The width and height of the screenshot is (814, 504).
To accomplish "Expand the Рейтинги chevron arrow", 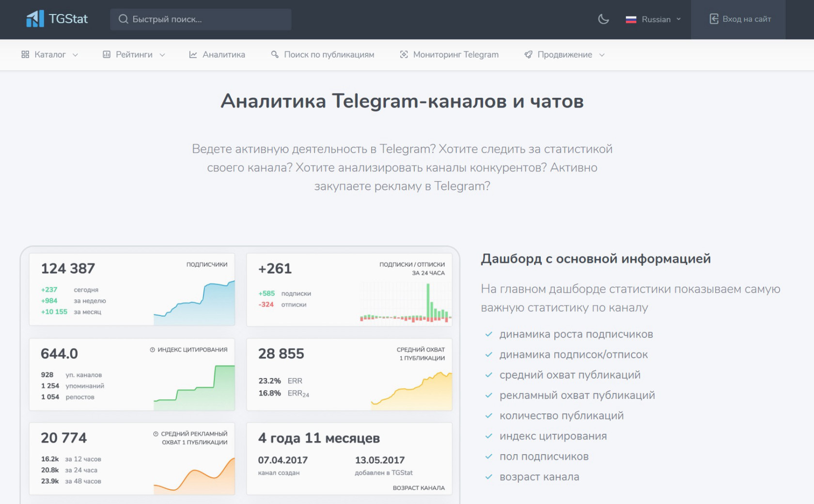I will pos(162,55).
